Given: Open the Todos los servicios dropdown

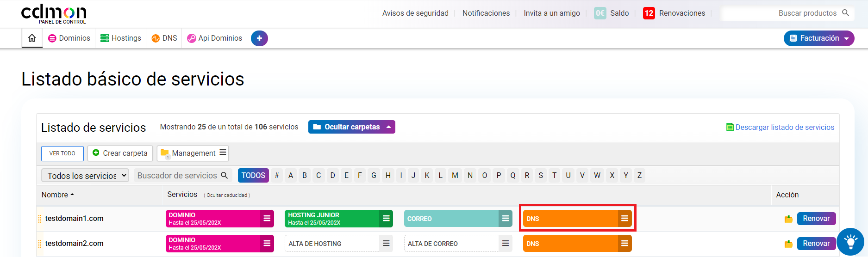Looking at the screenshot, I should point(85,176).
